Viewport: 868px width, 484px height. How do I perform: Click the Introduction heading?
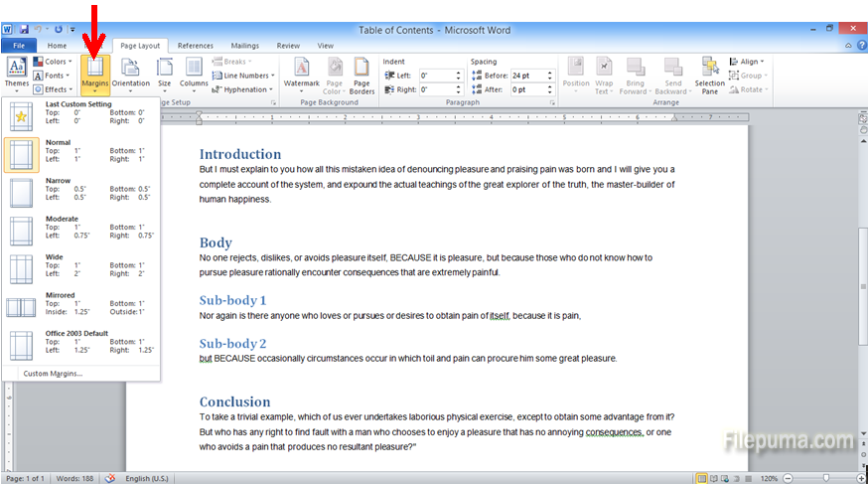pos(240,154)
